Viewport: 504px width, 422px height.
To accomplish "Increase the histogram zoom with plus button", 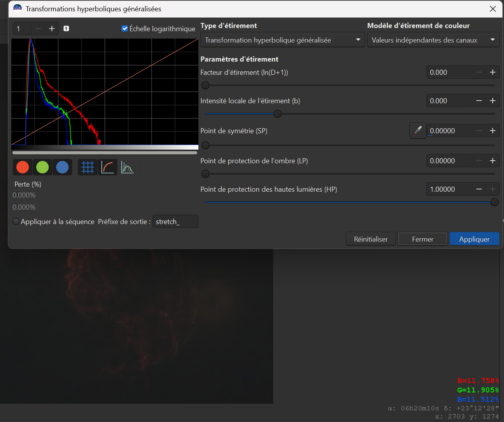I will [x=52, y=28].
